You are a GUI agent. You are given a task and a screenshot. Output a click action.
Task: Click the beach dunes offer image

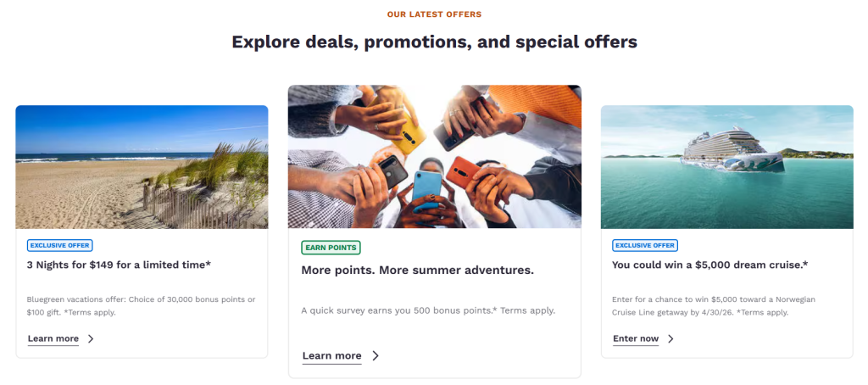[142, 167]
